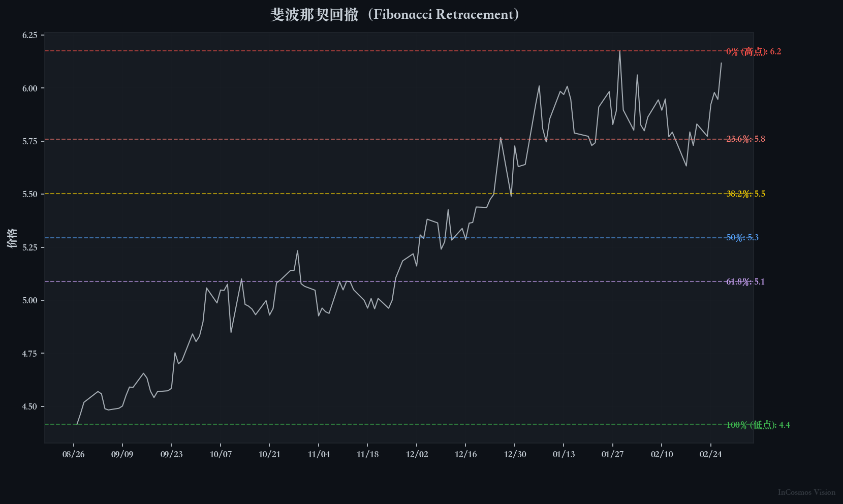Screen dimensions: 843x504
Task: Click the 09/23 date tick
Action: click(172, 454)
